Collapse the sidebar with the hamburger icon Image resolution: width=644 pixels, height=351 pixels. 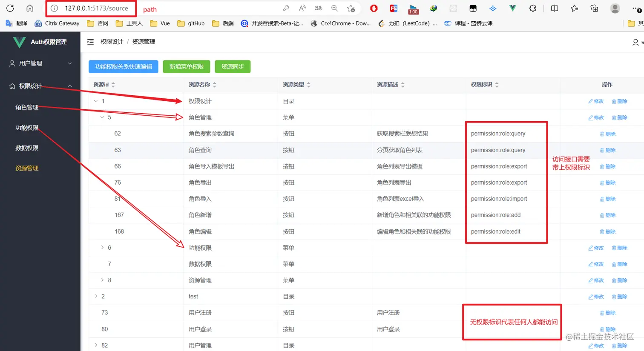[90, 42]
